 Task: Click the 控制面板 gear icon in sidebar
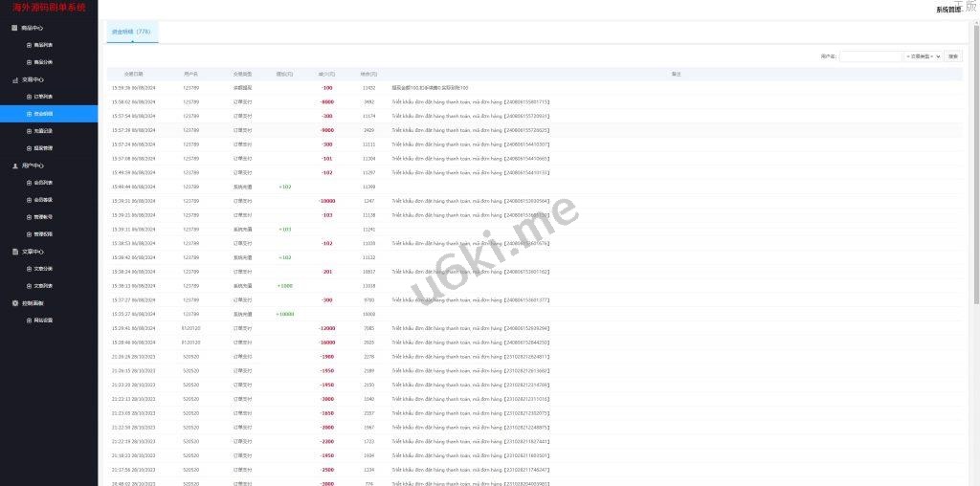click(x=14, y=303)
